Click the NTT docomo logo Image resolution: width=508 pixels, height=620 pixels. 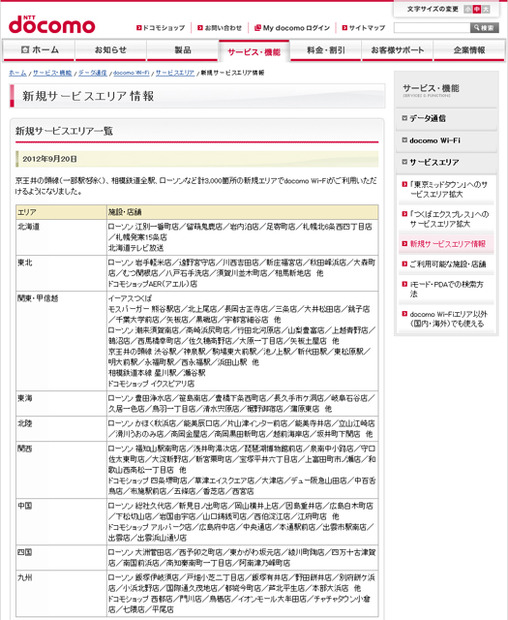click(x=52, y=25)
